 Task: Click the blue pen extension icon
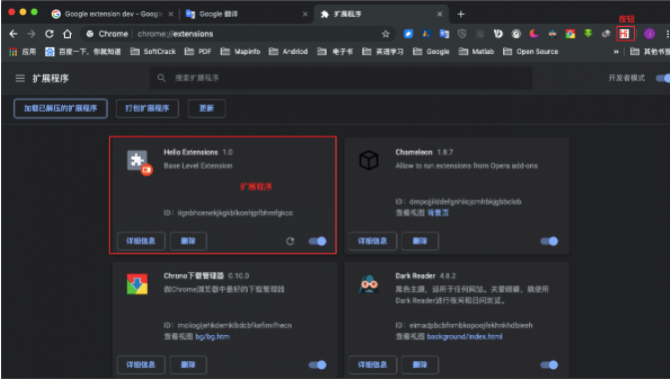[408, 34]
